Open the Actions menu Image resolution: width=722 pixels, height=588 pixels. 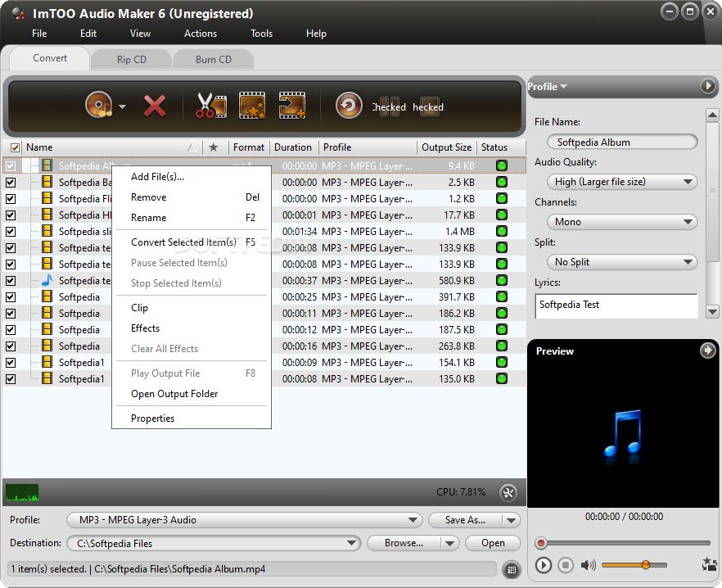tap(201, 34)
